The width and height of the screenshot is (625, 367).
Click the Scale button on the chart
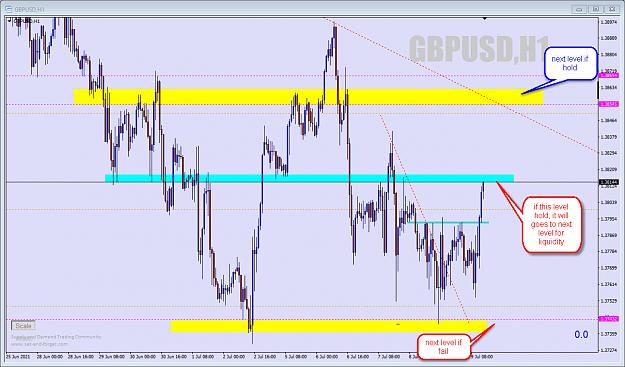tap(23, 326)
